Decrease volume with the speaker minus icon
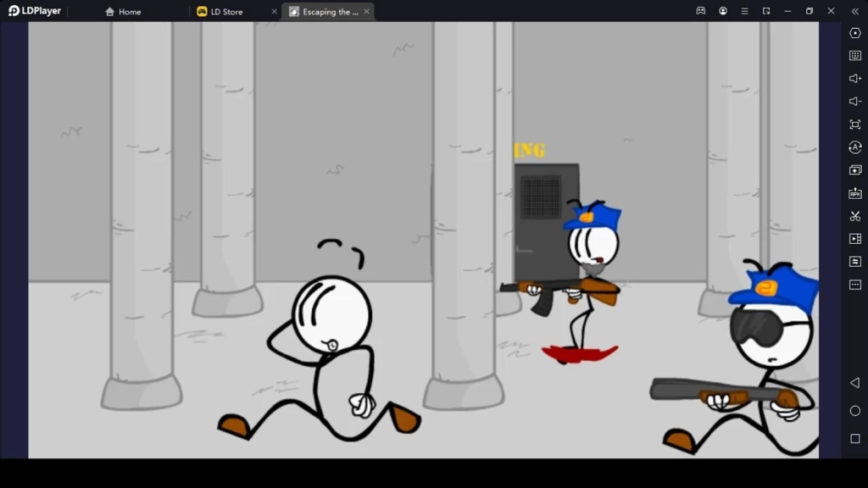 [855, 102]
